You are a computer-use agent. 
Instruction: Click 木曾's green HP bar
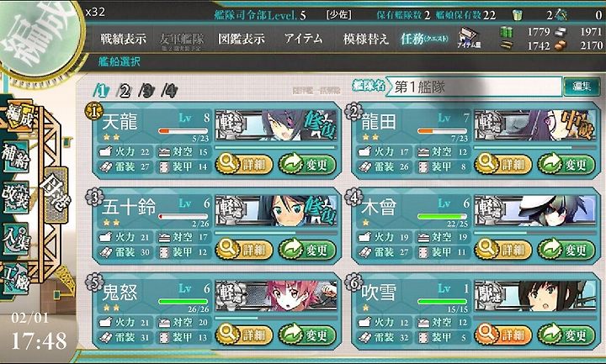(443, 217)
